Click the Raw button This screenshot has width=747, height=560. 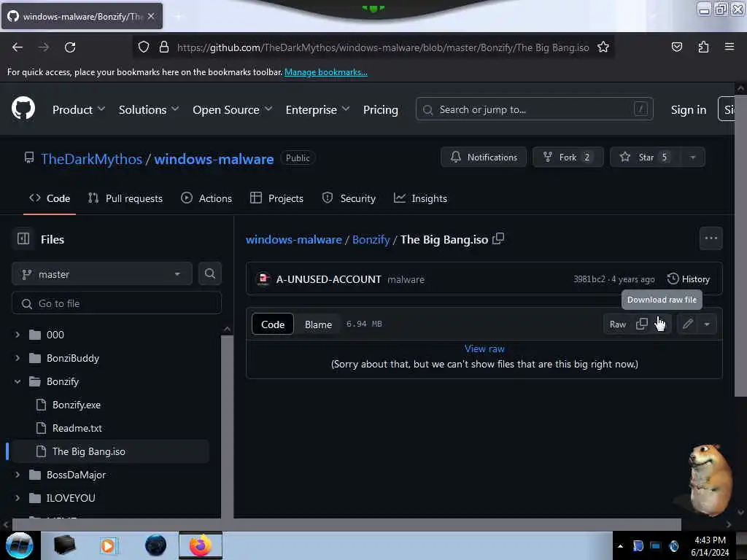618,324
